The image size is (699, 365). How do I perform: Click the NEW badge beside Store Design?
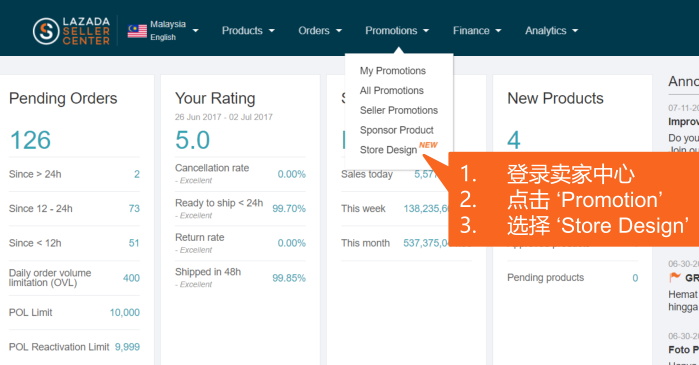[428, 145]
